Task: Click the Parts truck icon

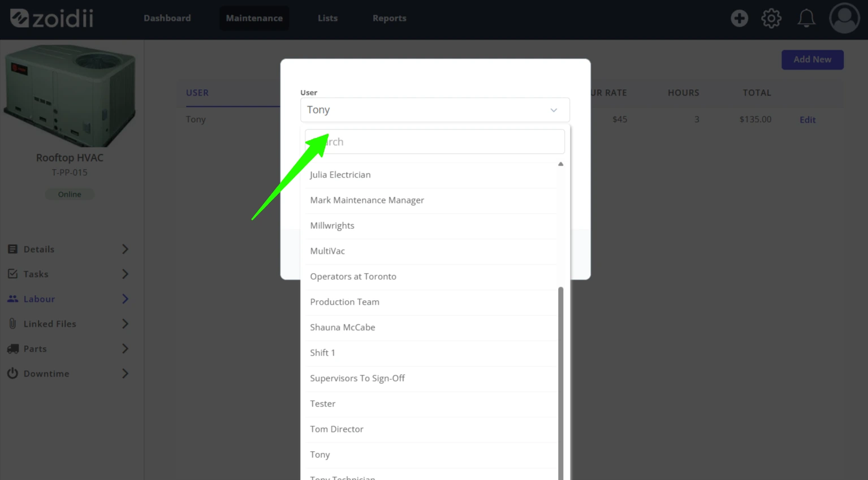Action: tap(12, 349)
